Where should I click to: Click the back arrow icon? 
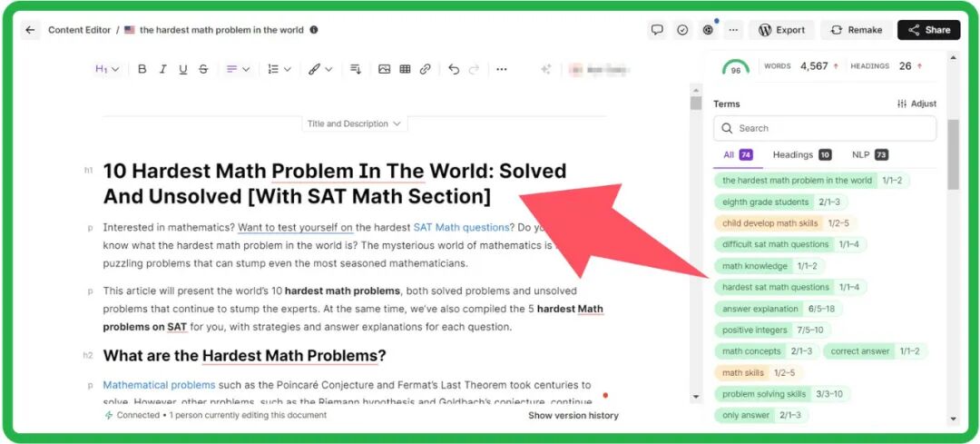pyautogui.click(x=30, y=30)
